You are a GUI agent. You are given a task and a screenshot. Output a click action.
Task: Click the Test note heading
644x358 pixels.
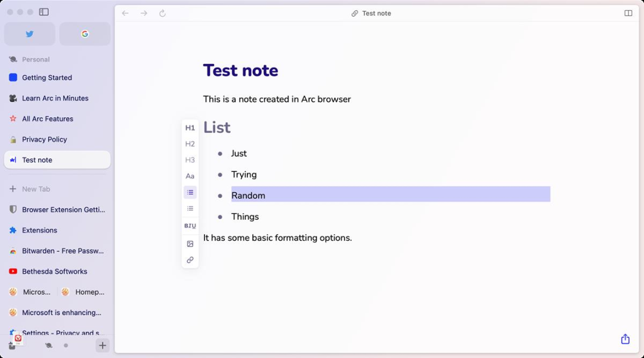pos(240,70)
